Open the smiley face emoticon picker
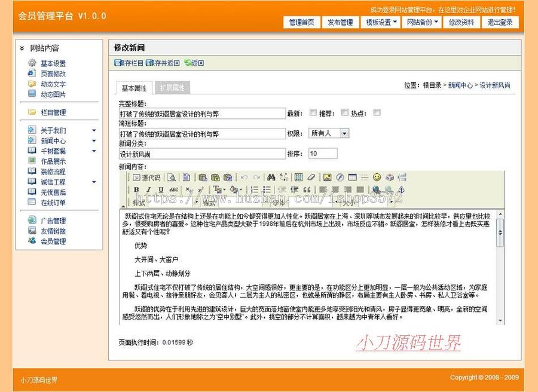Viewport: 538px width, 392px height. [x=377, y=177]
